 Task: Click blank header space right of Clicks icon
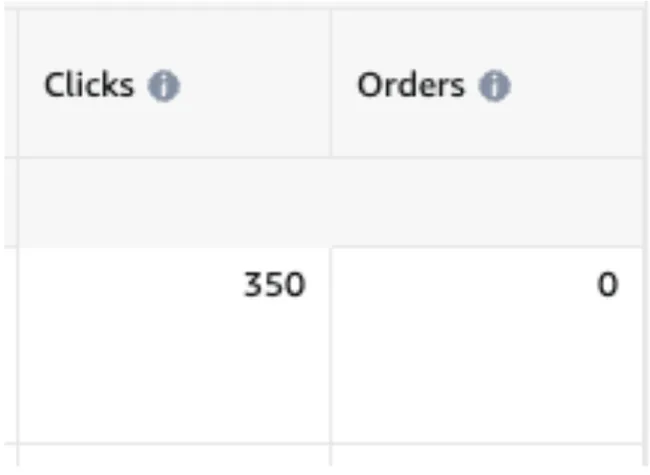click(255, 86)
